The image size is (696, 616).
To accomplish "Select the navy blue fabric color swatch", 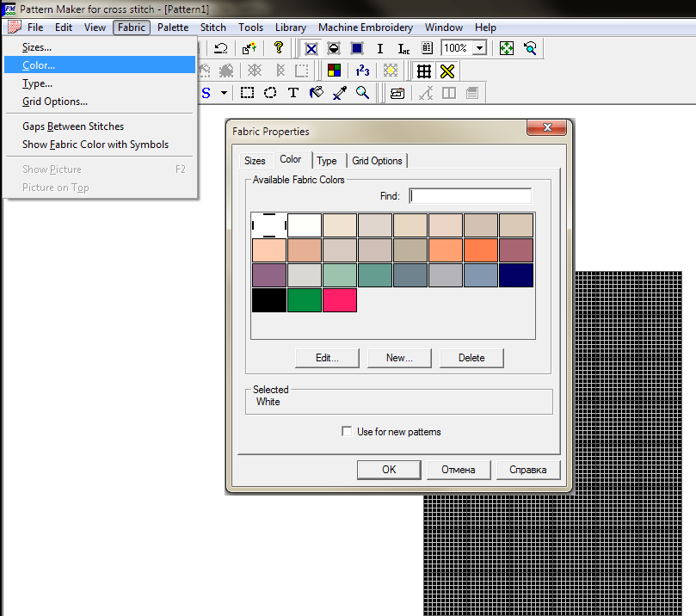I will [516, 275].
